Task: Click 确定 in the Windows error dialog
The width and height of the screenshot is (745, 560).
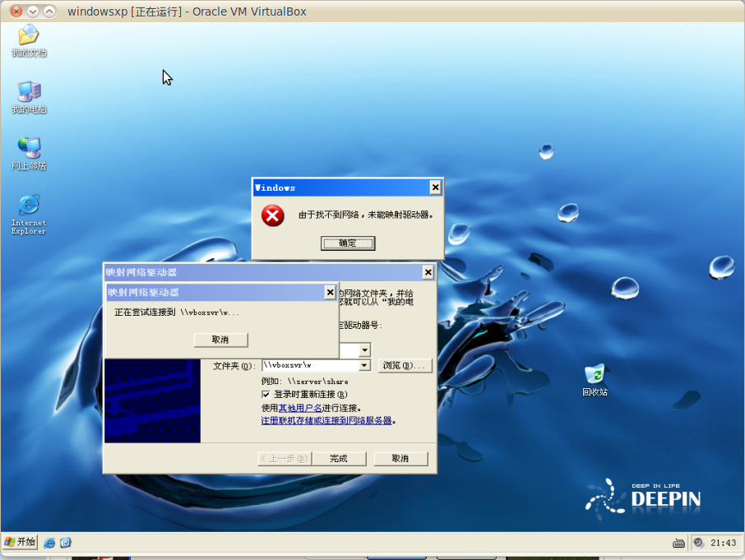Action: coord(348,243)
